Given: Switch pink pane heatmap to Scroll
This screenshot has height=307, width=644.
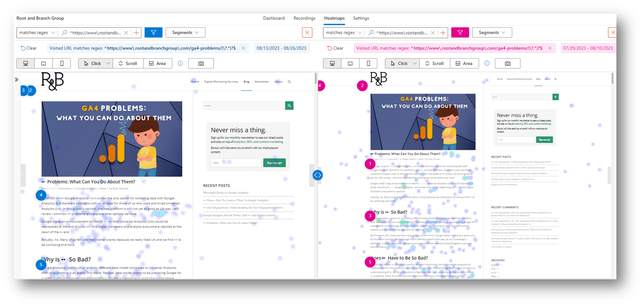Looking at the screenshot, I should 435,63.
